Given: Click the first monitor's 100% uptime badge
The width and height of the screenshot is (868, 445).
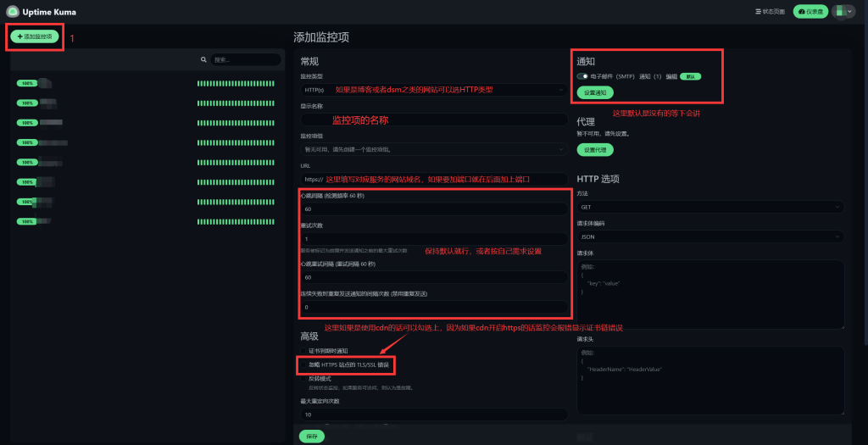Looking at the screenshot, I should pyautogui.click(x=27, y=83).
